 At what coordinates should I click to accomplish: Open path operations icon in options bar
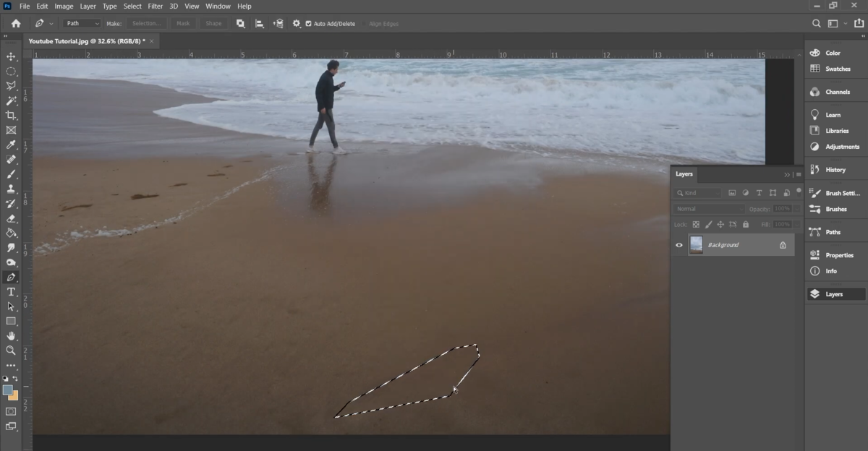(x=240, y=23)
